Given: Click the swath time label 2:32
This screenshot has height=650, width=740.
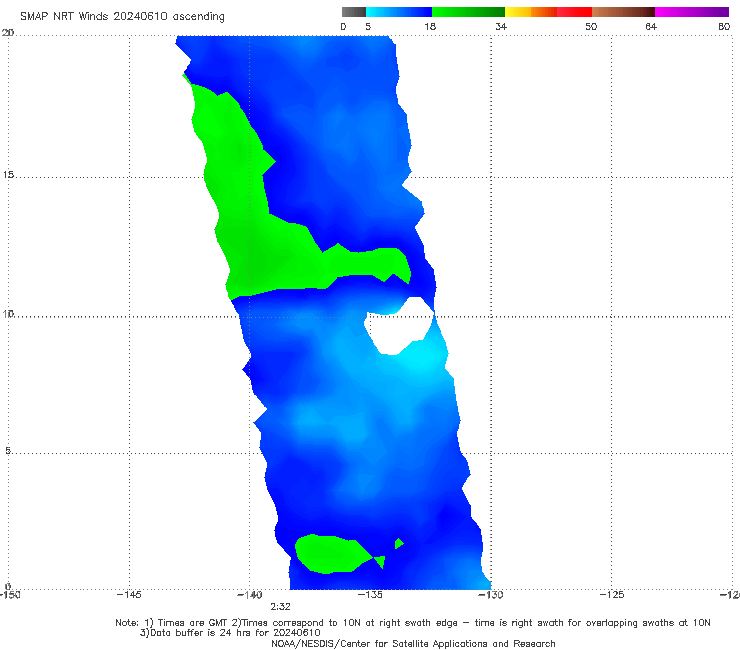Looking at the screenshot, I should (x=280, y=607).
